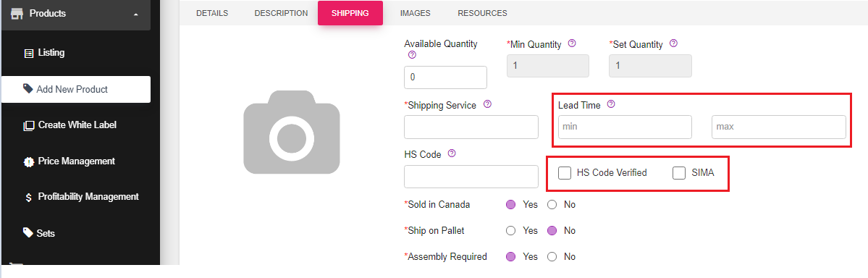Select No for Sold in Canada
Image resolution: width=868 pixels, height=278 pixels.
click(x=552, y=205)
